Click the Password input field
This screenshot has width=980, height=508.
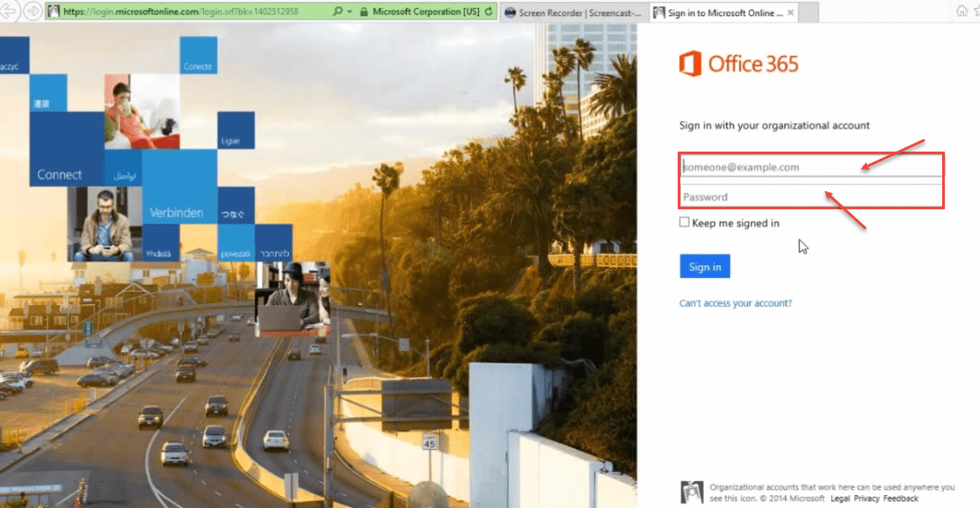coord(811,197)
